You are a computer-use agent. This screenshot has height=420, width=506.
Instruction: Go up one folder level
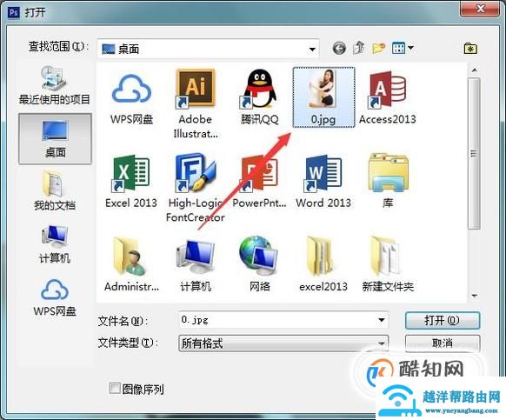[x=358, y=48]
